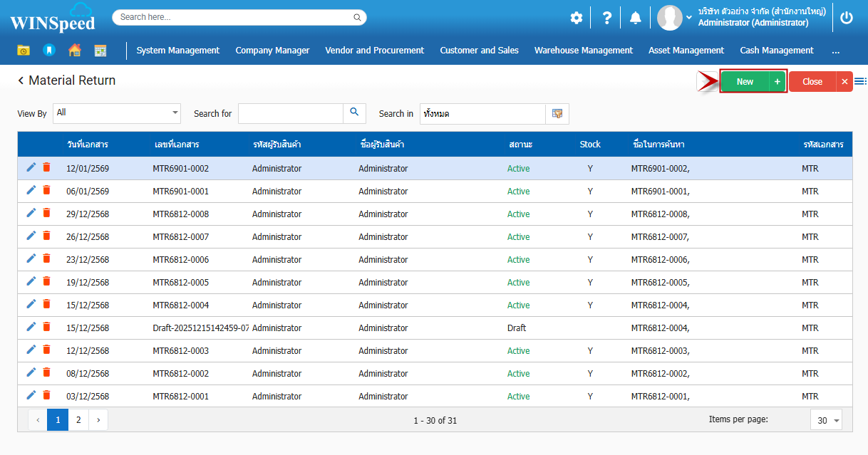Click the green New button
Viewport: 868px width, 455px height.
click(745, 82)
